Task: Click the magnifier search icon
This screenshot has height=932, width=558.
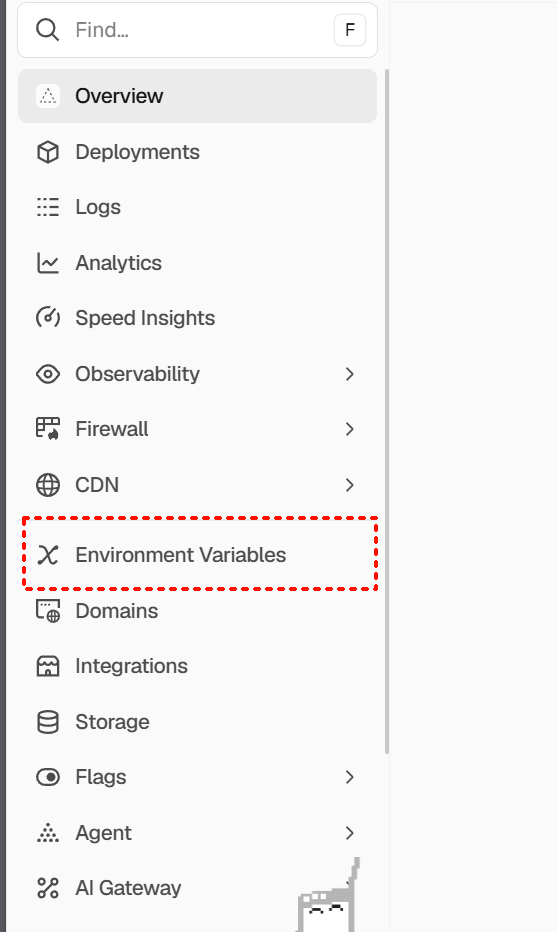Action: [48, 30]
